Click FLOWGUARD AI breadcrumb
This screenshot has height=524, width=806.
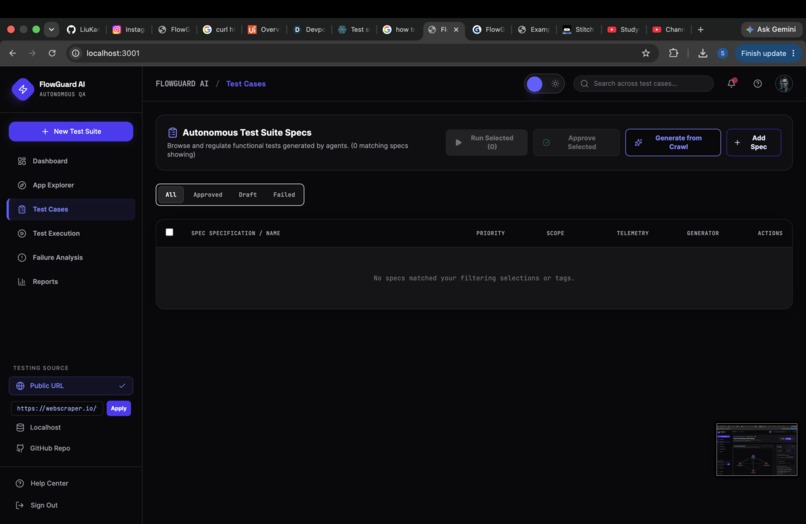point(182,84)
